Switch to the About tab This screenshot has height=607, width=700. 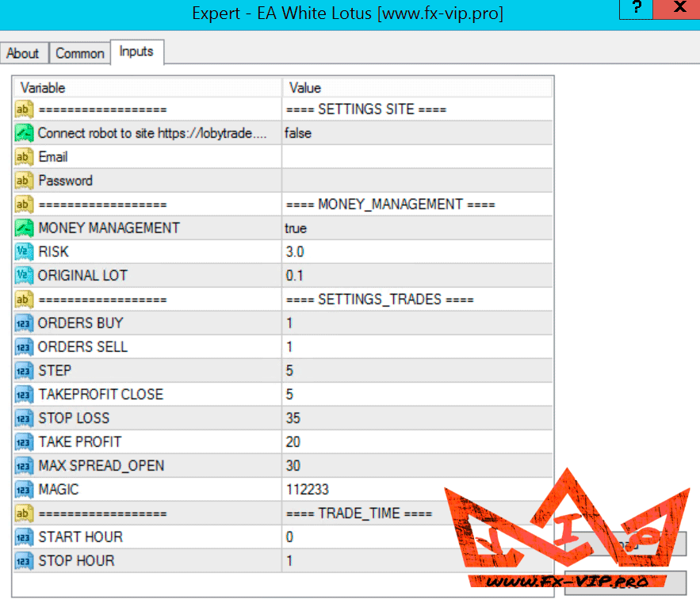pyautogui.click(x=23, y=53)
